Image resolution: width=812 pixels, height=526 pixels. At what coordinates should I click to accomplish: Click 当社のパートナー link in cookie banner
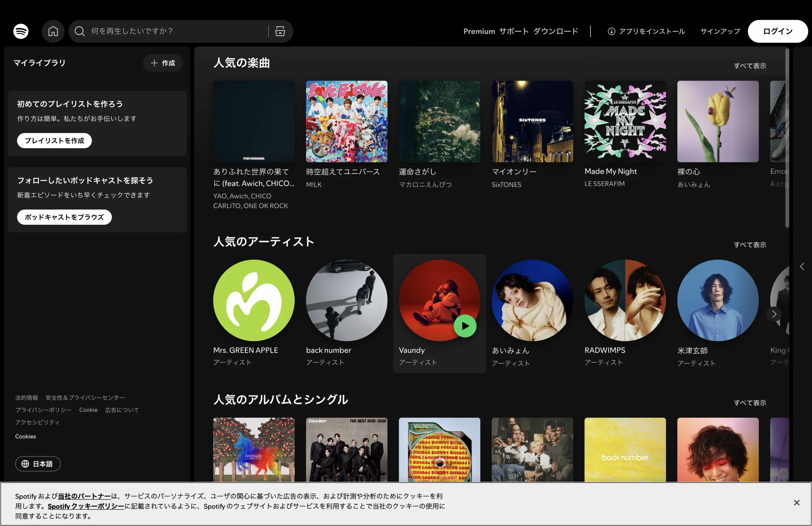[x=84, y=496]
